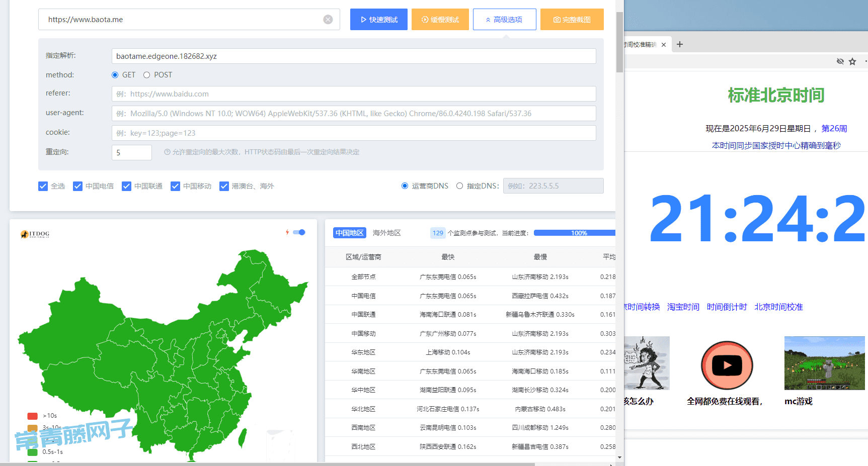Select the 中国电信 table row

coord(470,296)
